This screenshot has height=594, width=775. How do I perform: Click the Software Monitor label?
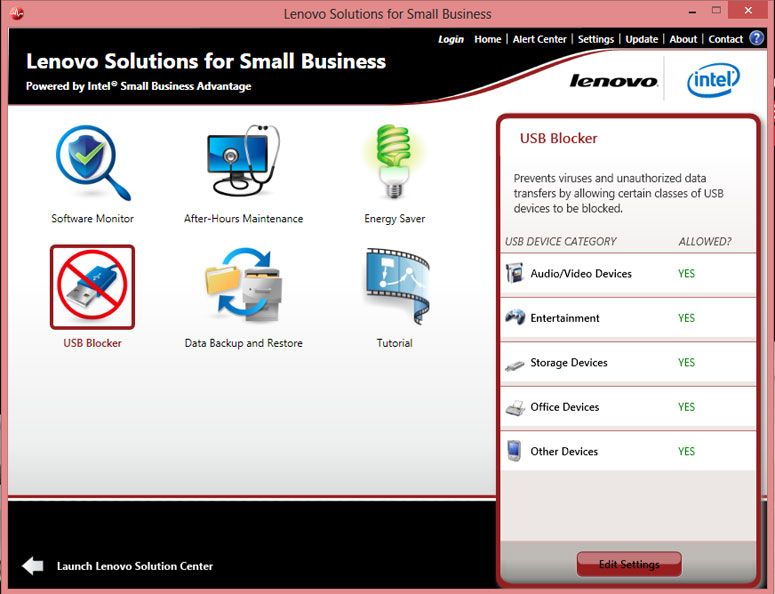(92, 218)
